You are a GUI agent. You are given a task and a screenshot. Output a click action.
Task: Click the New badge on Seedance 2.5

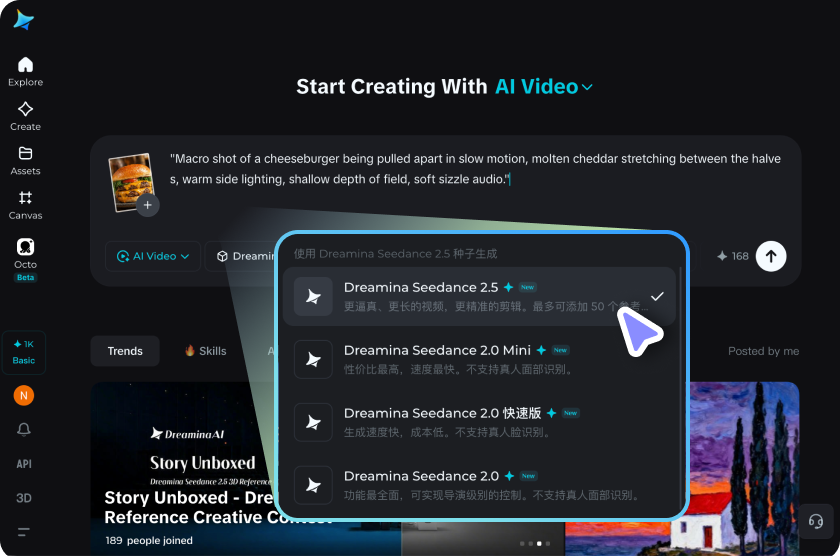(528, 287)
